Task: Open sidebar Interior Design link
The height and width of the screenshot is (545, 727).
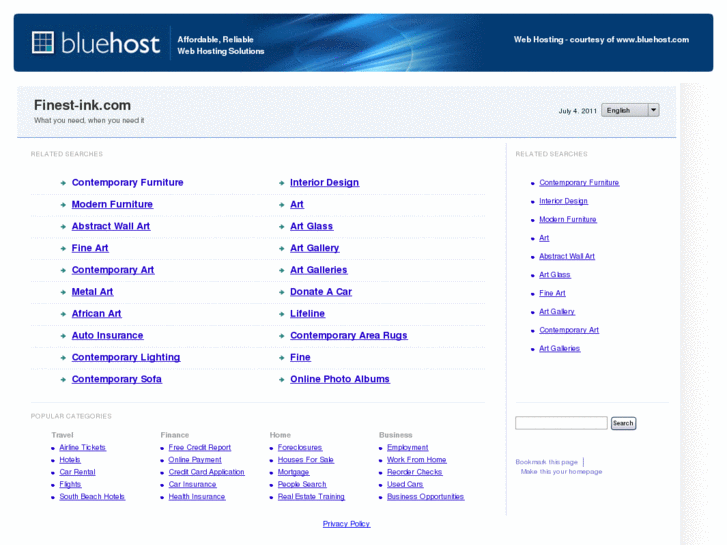Action: tap(563, 201)
